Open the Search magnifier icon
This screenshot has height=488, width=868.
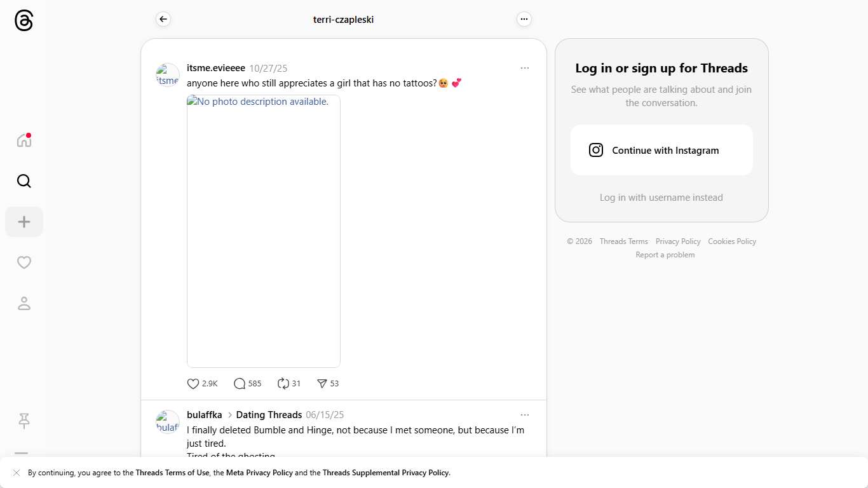24,181
